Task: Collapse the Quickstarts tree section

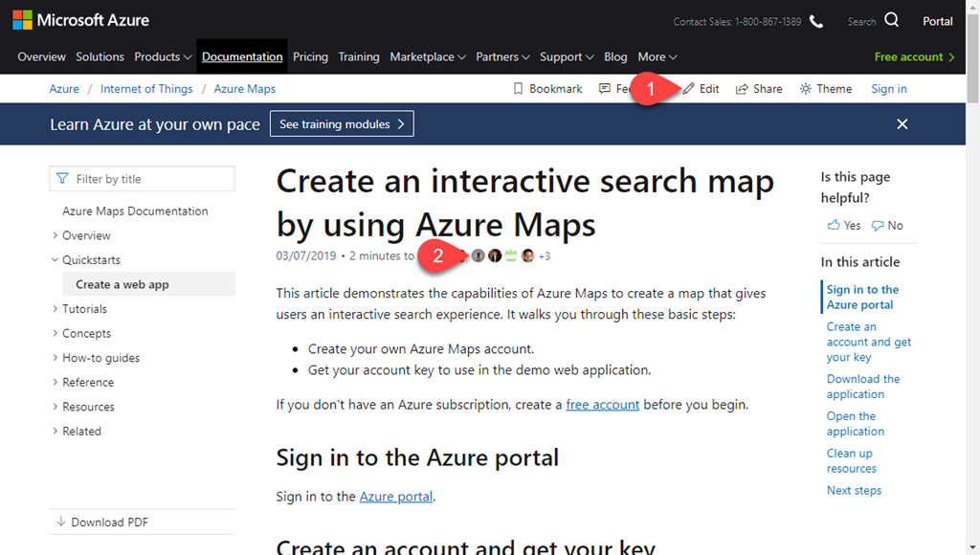Action: coord(55,260)
